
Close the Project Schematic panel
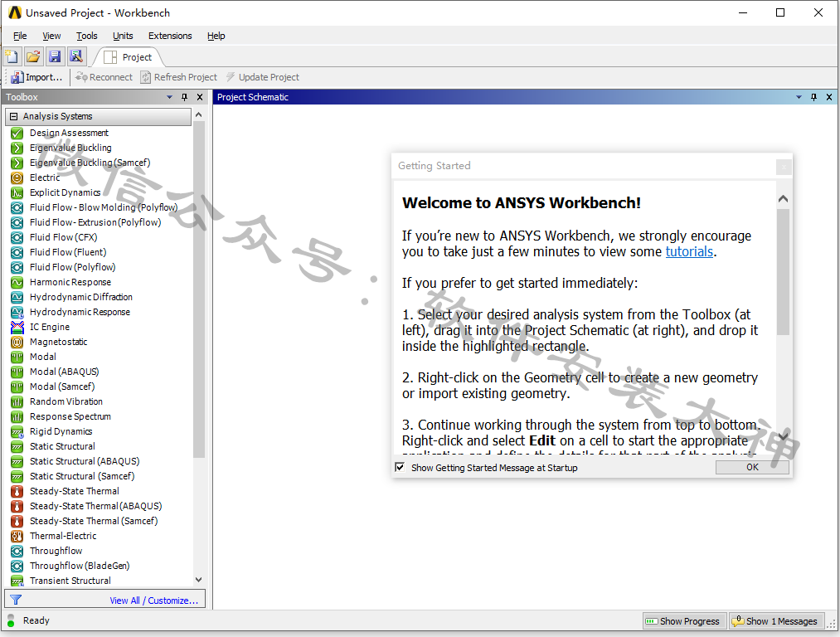828,97
